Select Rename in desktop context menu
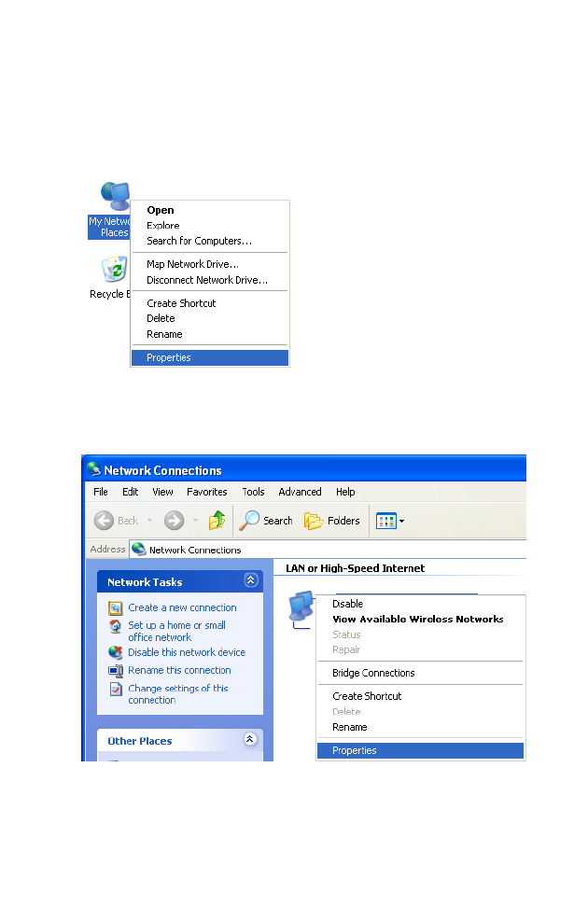This screenshot has width=588, height=907. 164,334
